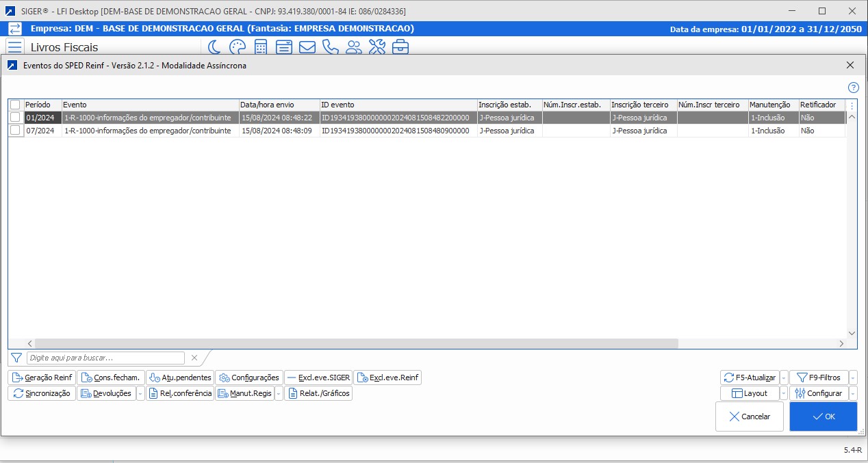This screenshot has height=463, width=868.
Task: Open the hamburger menu beside Livros Fiscais
Action: 15,47
